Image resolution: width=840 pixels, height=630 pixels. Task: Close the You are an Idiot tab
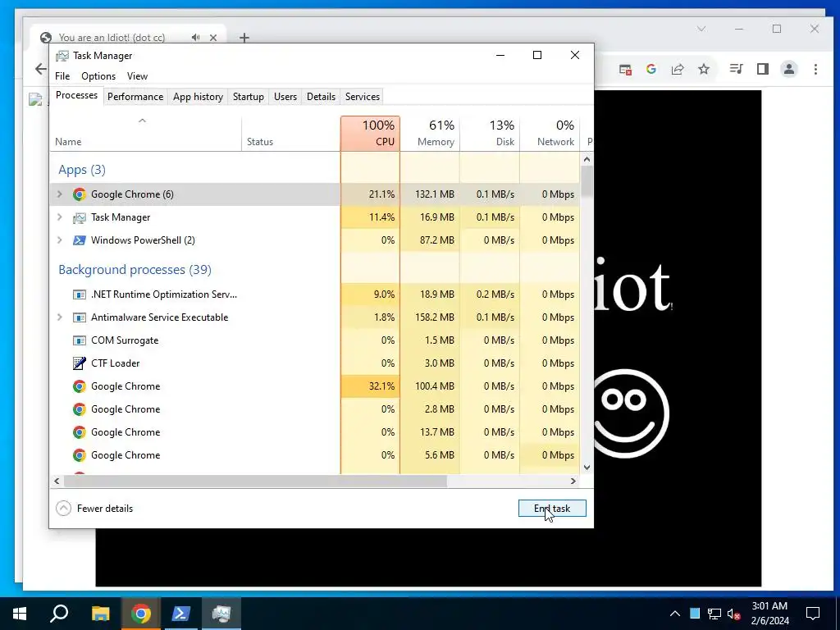tap(213, 38)
